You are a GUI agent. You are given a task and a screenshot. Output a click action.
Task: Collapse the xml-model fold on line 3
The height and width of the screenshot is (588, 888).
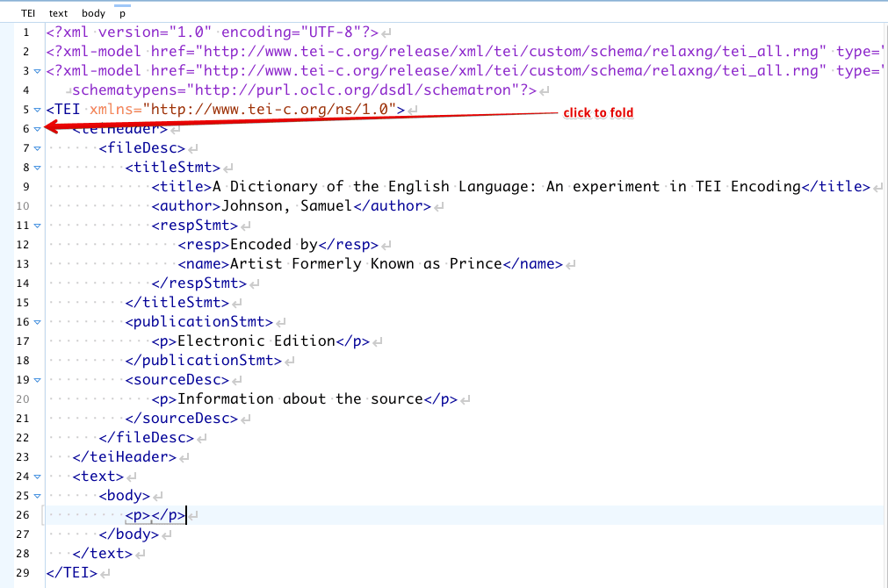coord(37,71)
